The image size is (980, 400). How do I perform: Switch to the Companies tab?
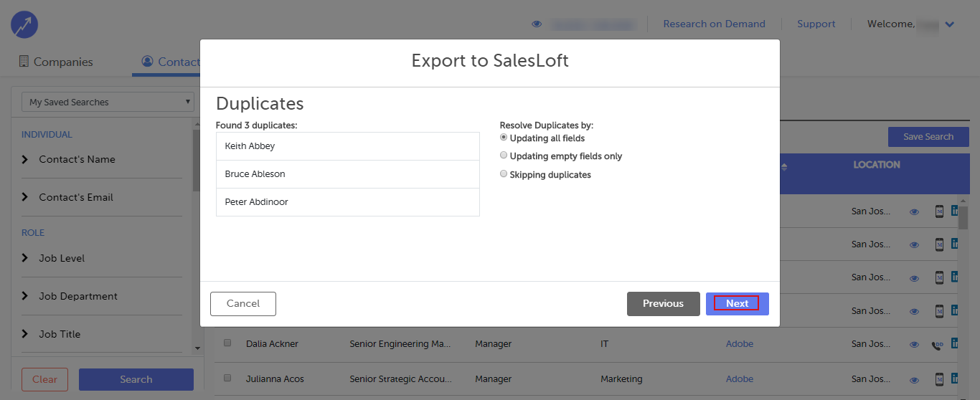56,62
